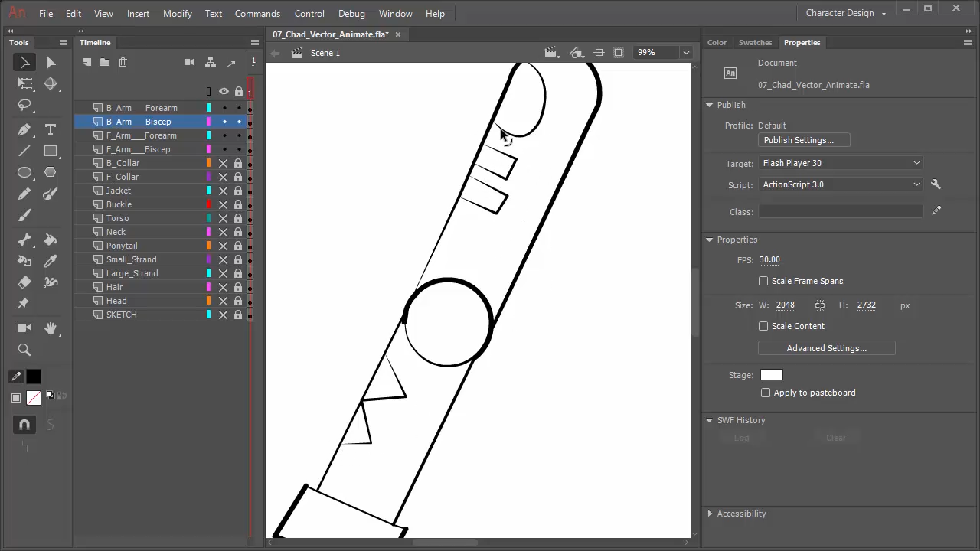Open the stage zoom percentage dropdown
This screenshot has height=551, width=980.
pos(686,53)
